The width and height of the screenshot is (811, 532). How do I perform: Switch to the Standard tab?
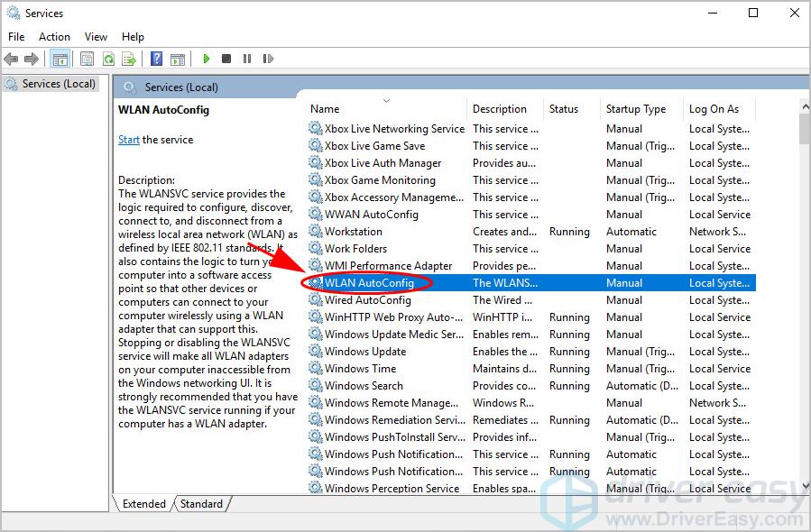click(200, 504)
